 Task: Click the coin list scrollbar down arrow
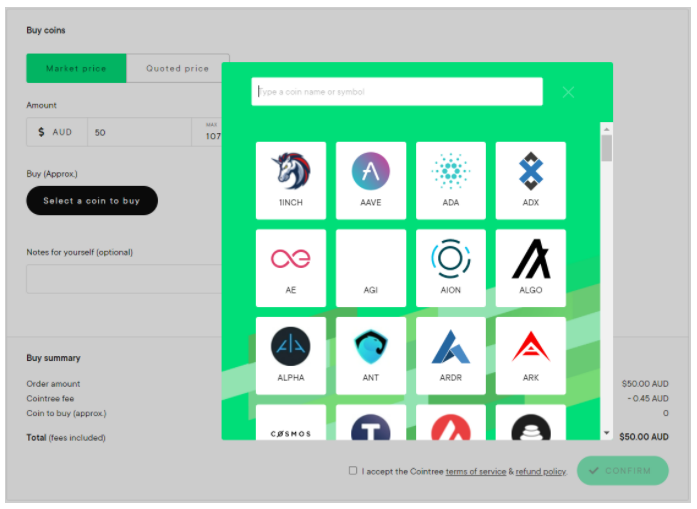[x=607, y=433]
